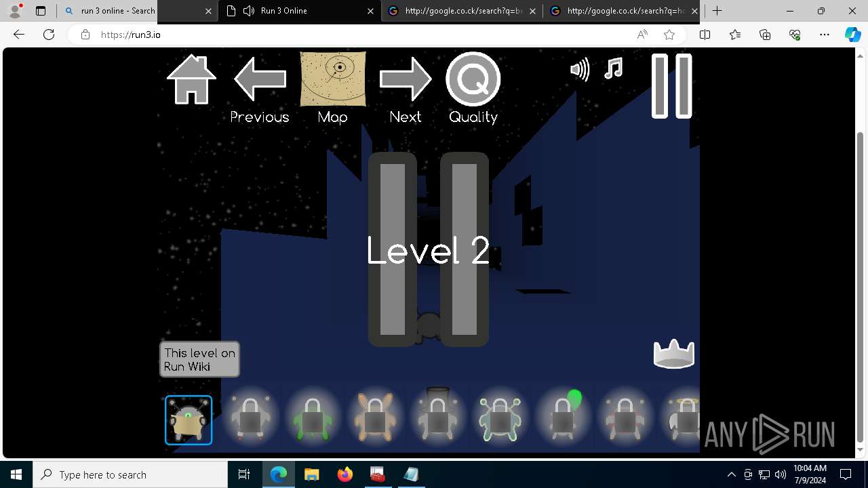
Task: Switch to the second google.co.ck search tab
Action: click(625, 11)
